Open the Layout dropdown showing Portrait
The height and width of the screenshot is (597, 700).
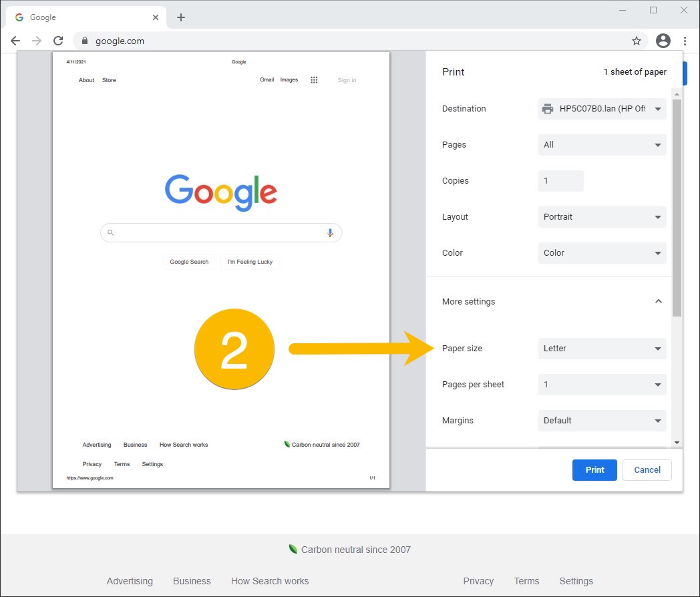[602, 217]
